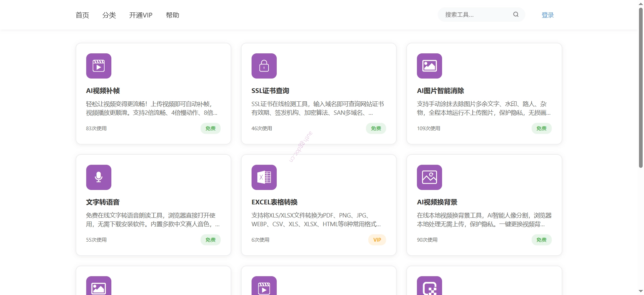Open the 帮助 nav item
This screenshot has width=644, height=295.
pyautogui.click(x=172, y=15)
